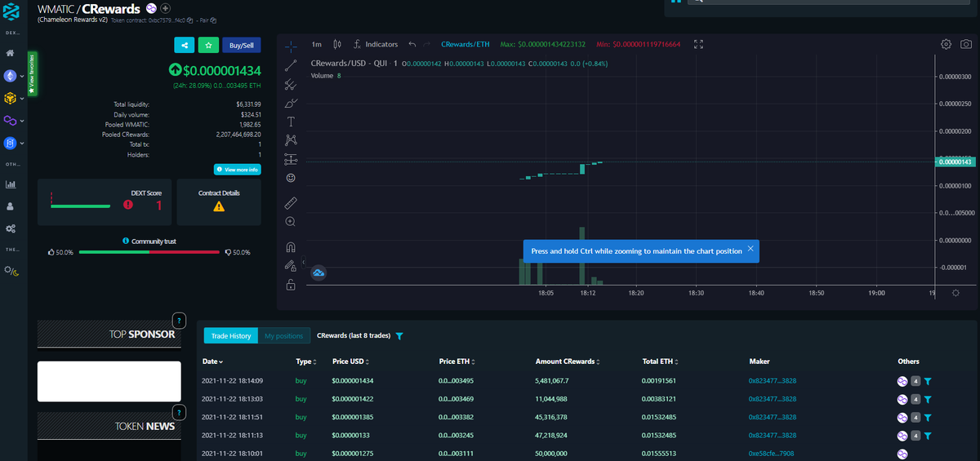The width and height of the screenshot is (980, 461).
Task: Open the user account icon in sidebar
Action: [x=11, y=206]
